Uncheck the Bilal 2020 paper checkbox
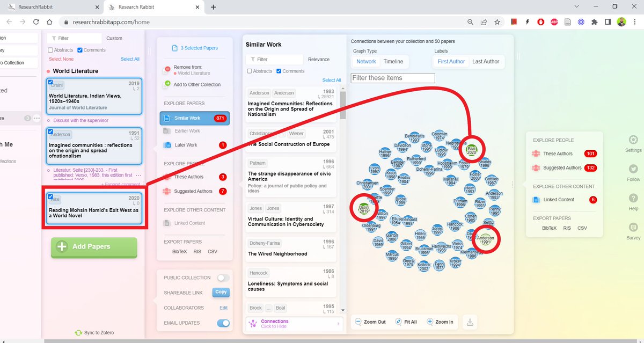Screen dimensions: 644x343 [x=50, y=196]
